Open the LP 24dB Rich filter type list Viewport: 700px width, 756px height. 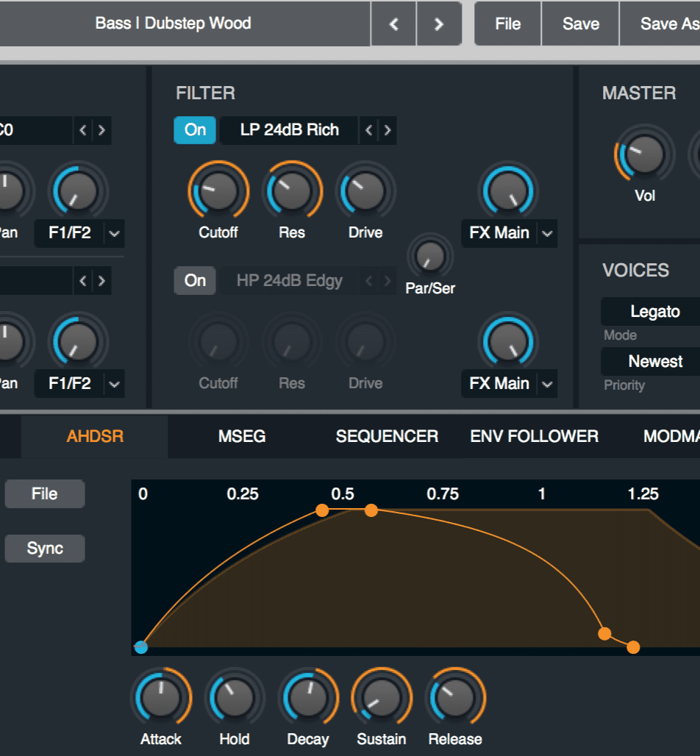[289, 130]
